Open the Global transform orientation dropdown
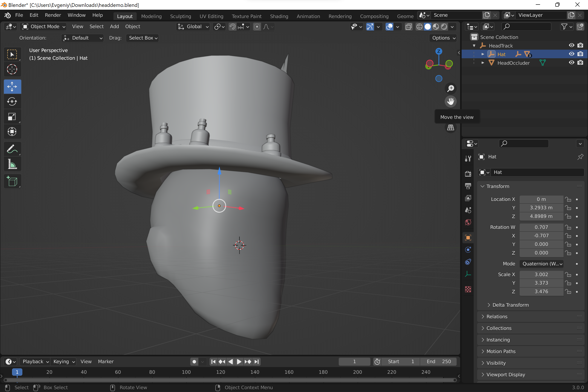 [x=193, y=27]
